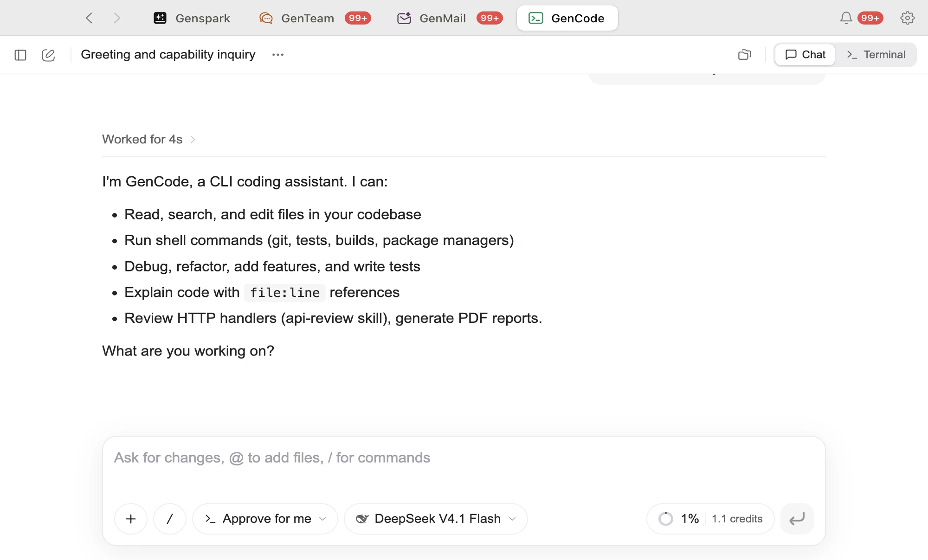Click the file:line code snippet
This screenshot has height=560, width=928.
pos(285,293)
